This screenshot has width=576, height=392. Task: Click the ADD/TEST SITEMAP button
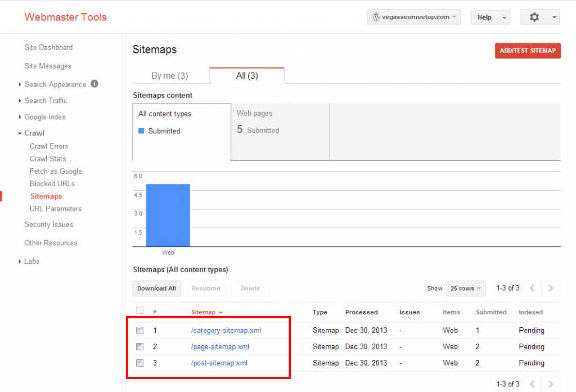coord(528,51)
